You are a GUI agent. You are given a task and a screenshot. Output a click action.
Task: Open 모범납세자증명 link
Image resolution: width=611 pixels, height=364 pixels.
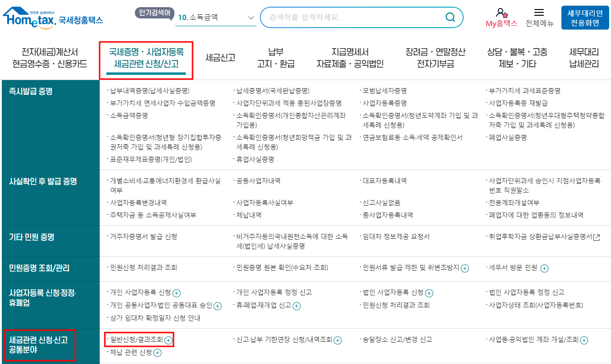[385, 91]
